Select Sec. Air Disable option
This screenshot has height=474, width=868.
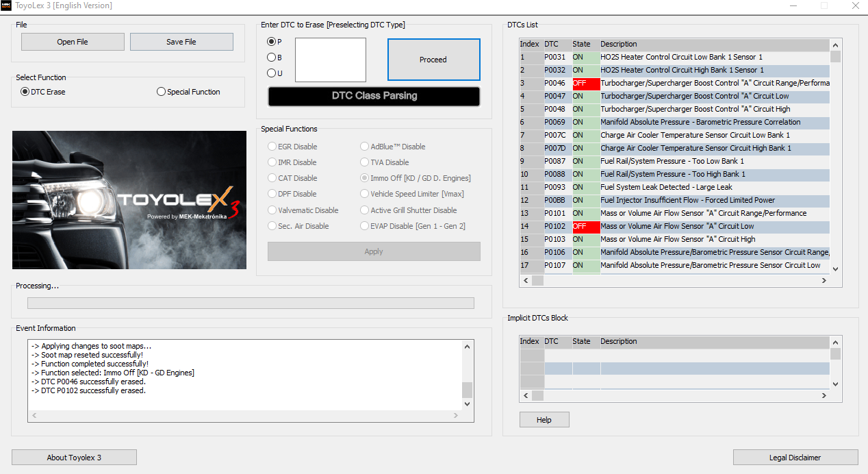click(x=298, y=226)
